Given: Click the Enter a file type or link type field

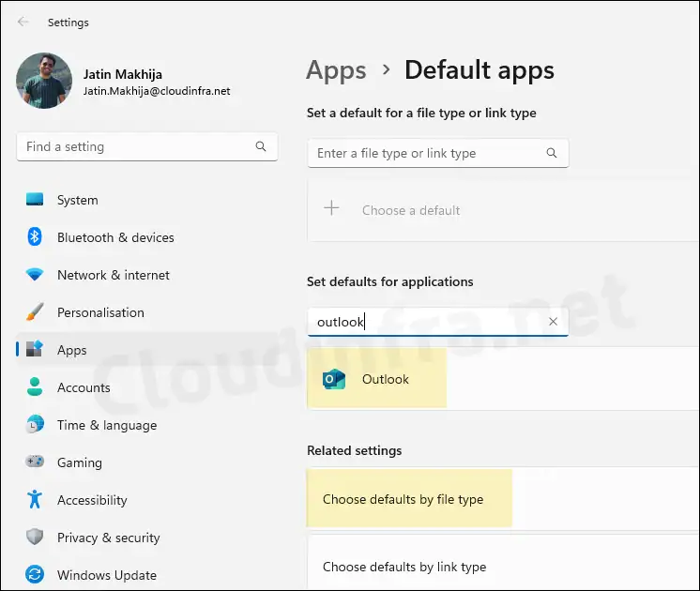Looking at the screenshot, I should [438, 153].
